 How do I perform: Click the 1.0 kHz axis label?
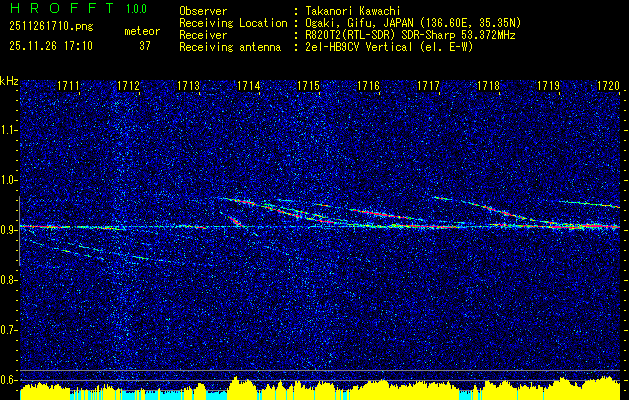[8, 180]
